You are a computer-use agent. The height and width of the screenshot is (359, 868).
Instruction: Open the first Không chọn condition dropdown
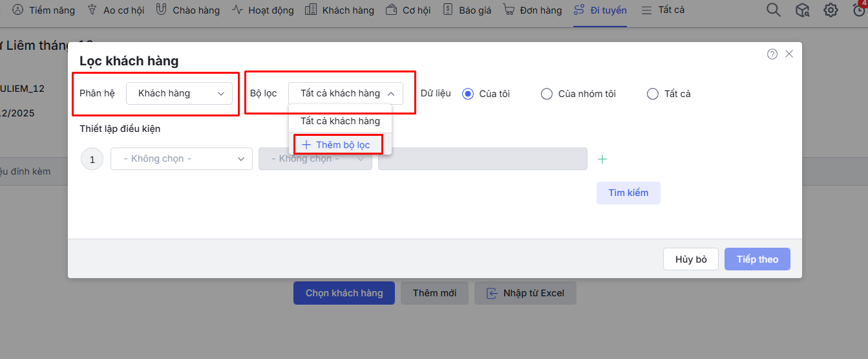coord(181,158)
